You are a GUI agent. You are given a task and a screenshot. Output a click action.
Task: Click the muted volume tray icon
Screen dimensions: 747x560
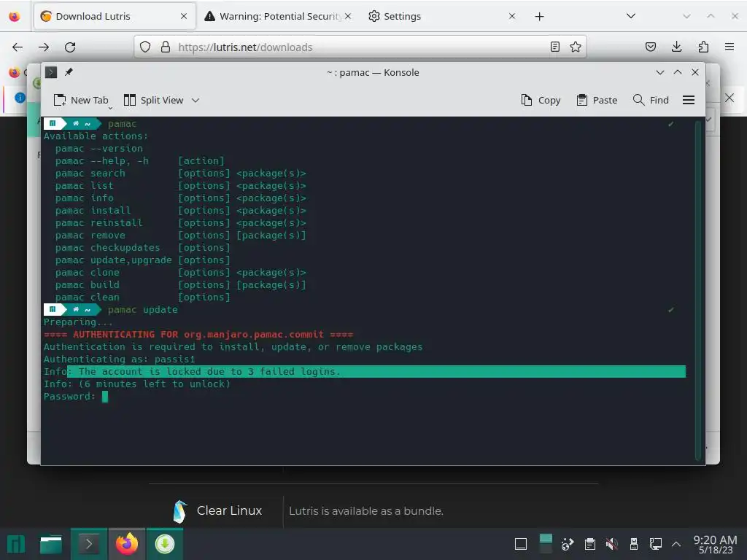coord(612,544)
